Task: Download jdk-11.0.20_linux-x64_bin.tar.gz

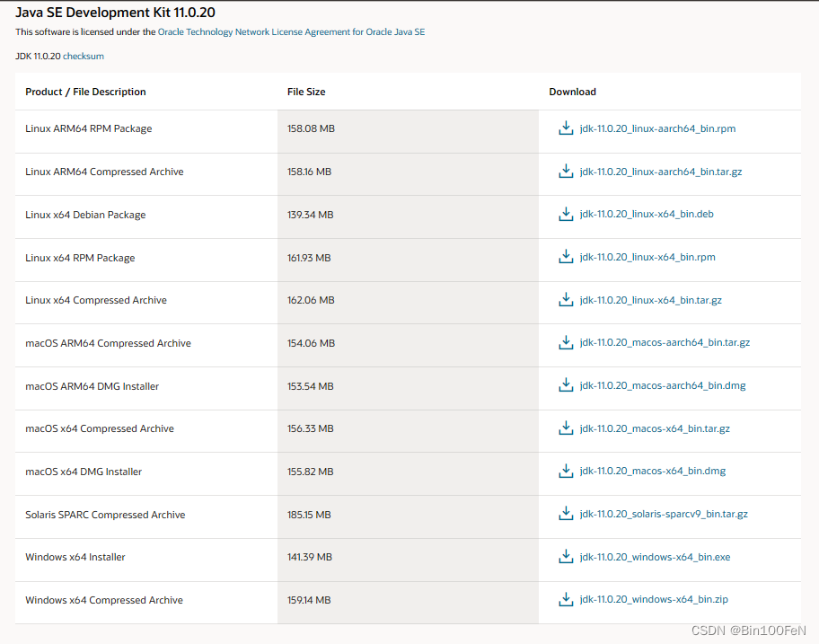Action: 651,300
